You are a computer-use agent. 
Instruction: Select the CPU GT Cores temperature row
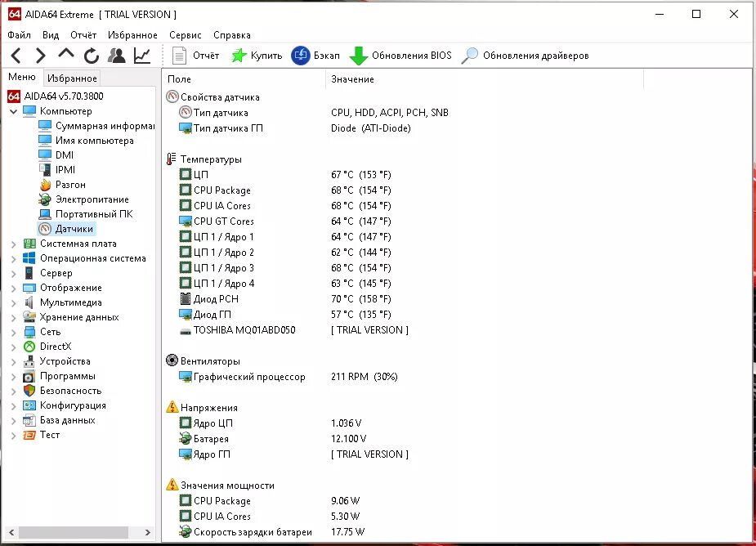(284, 221)
